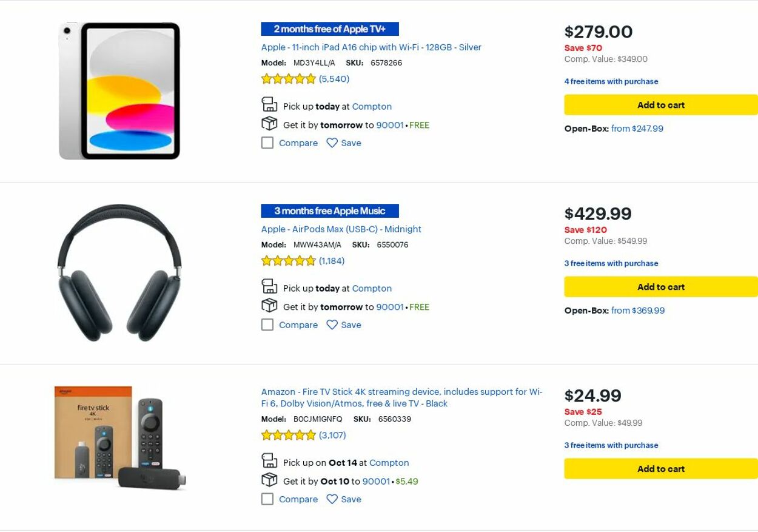Image resolution: width=758 pixels, height=532 pixels.
Task: Open the AirPods Max (USB-C) Midnight link
Action: click(341, 229)
